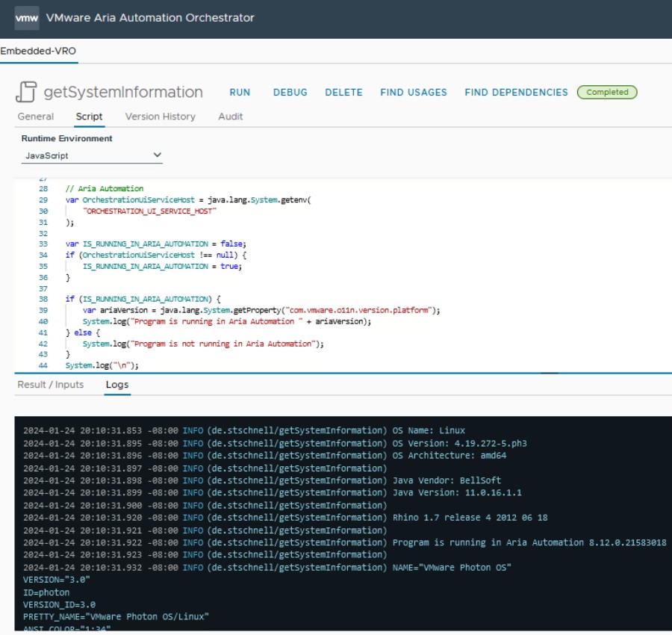This screenshot has width=672, height=635.
Task: Click line 34 if OrchestrationUiServiceHost !== null
Action: coord(156,255)
